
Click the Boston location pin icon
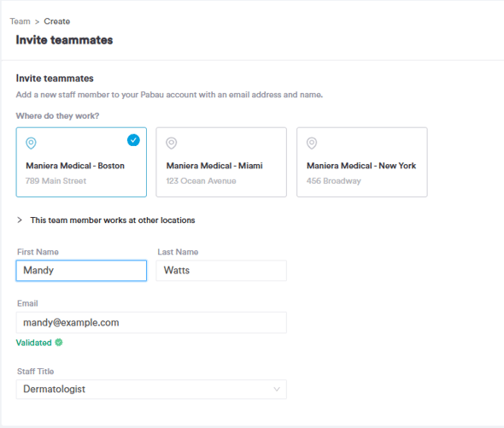(x=31, y=144)
